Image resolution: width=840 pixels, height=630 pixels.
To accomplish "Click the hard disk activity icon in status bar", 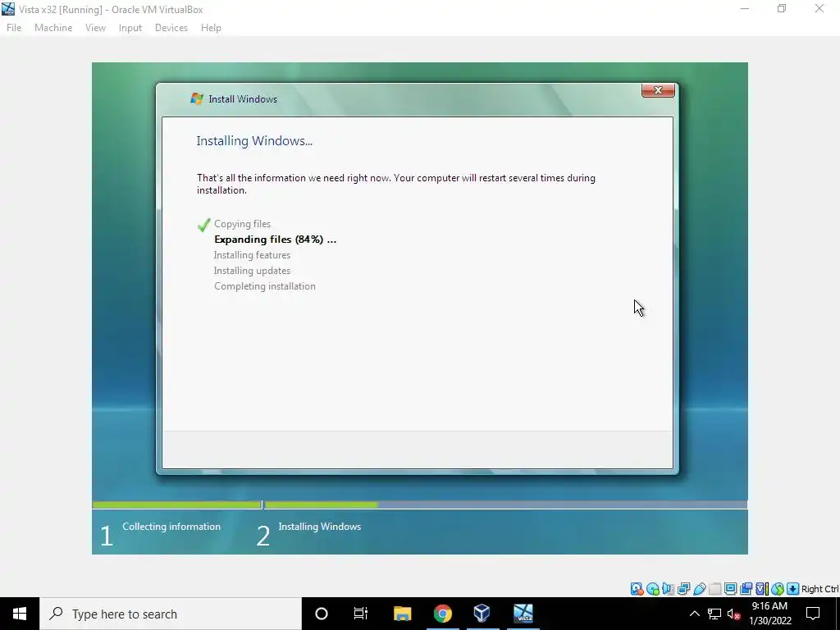I will click(637, 589).
